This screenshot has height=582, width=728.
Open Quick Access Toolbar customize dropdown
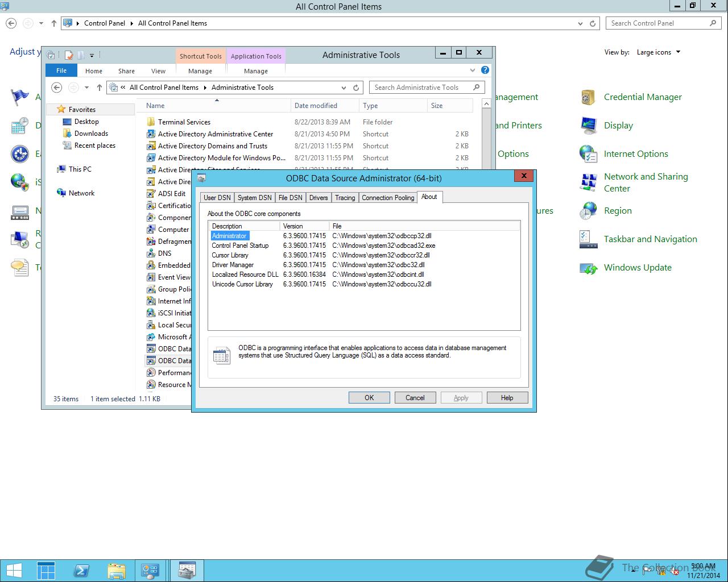click(x=92, y=55)
